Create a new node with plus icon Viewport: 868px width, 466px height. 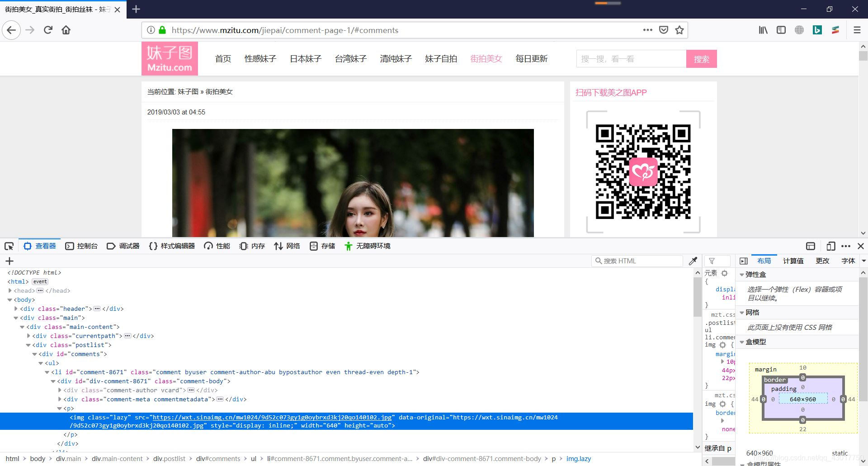pos(9,261)
